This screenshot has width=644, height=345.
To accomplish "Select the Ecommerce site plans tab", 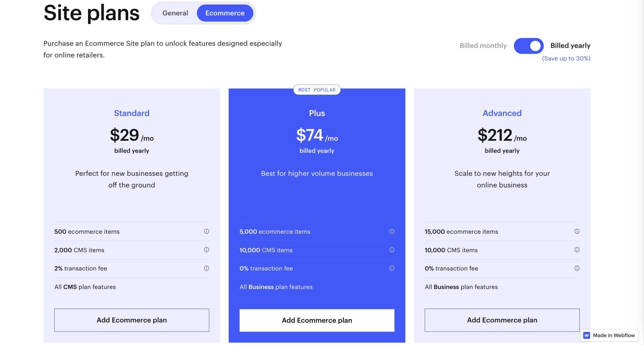I will click(x=225, y=13).
